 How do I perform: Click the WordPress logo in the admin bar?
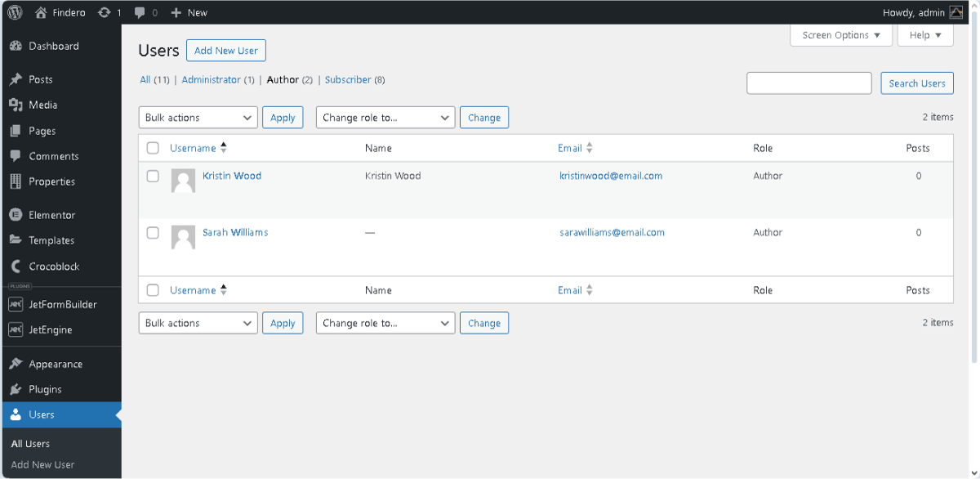click(14, 12)
